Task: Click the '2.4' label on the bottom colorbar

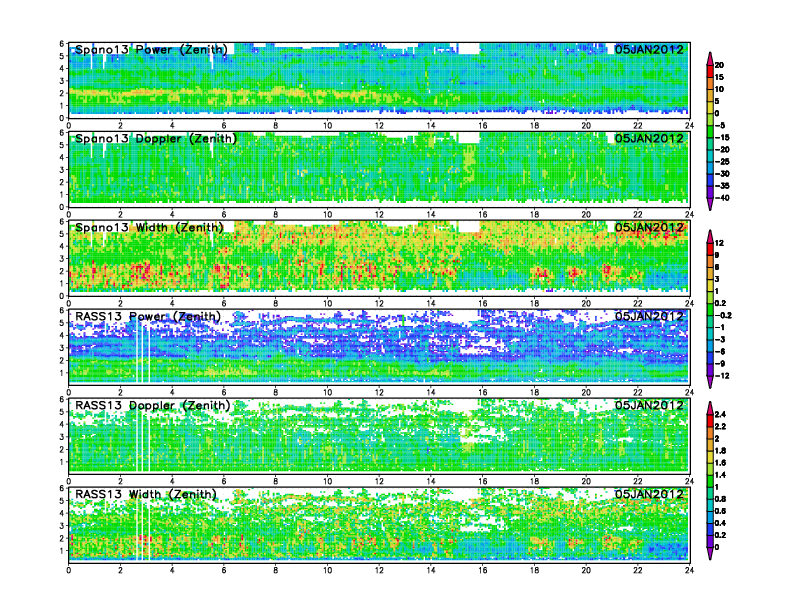Action: click(x=720, y=415)
